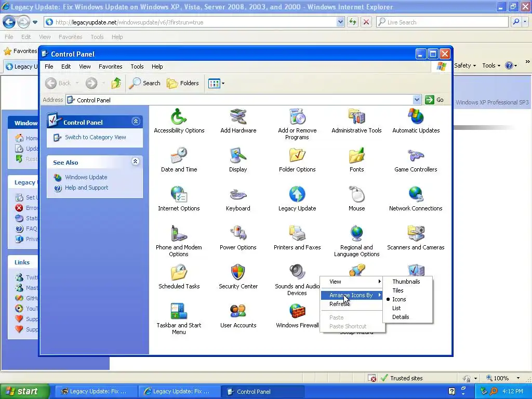Expand Arrange Icons By submenu
The image size is (532, 399).
point(352,295)
